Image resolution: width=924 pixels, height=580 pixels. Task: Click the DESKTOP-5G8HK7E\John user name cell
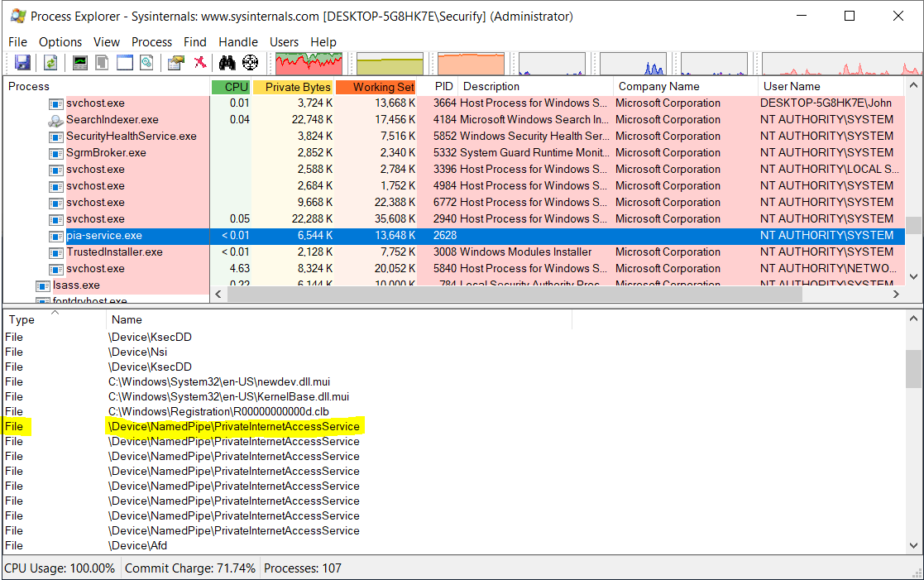(x=826, y=103)
